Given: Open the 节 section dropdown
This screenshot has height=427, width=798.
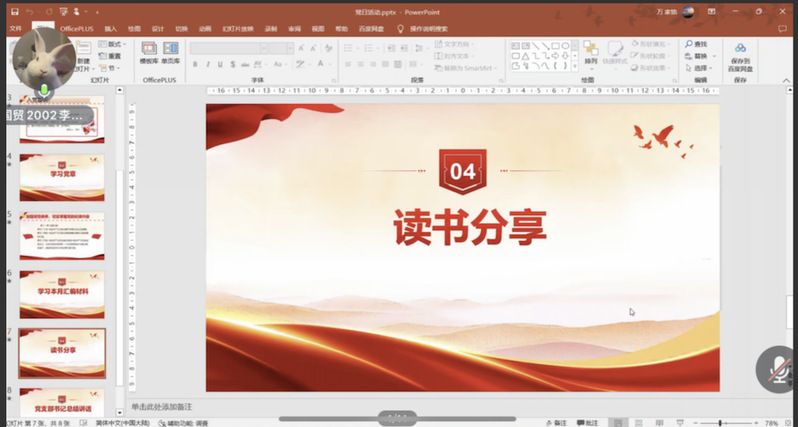Looking at the screenshot, I should coord(110,68).
